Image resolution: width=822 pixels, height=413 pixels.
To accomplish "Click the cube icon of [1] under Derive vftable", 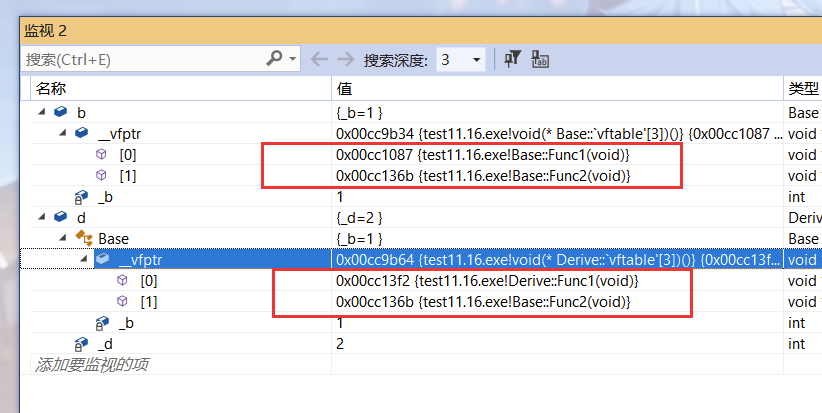I will (122, 301).
